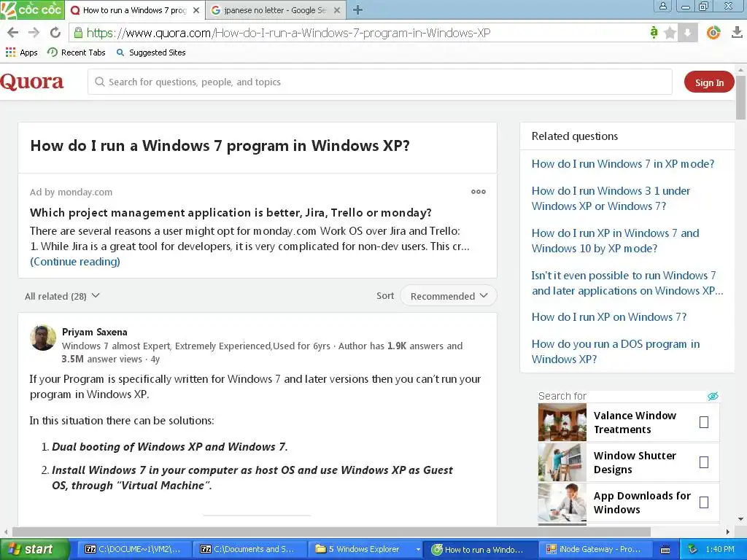Close the Quora tab
Image resolution: width=747 pixels, height=560 pixels.
(196, 10)
